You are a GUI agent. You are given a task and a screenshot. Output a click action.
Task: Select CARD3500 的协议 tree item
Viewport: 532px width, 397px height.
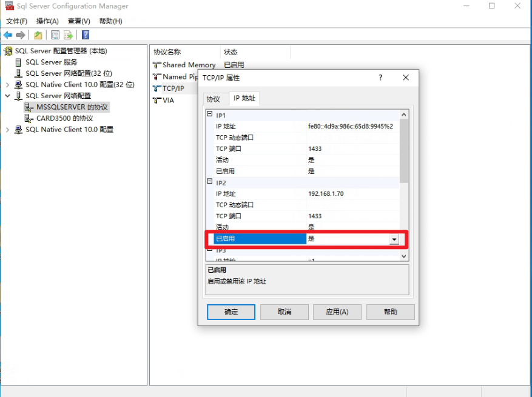coord(65,118)
